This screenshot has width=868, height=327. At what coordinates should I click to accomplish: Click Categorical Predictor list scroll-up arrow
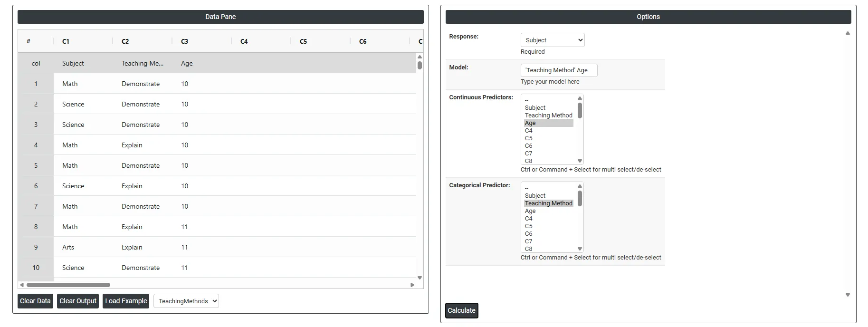(580, 186)
